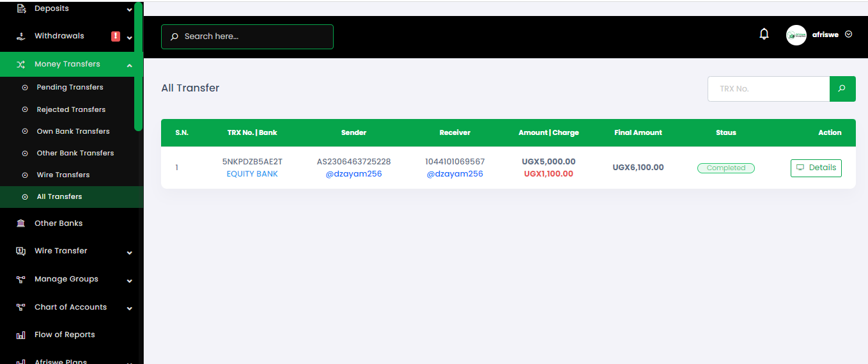This screenshot has height=364, width=868.
Task: Select All Transfers menu item
Action: (x=72, y=197)
